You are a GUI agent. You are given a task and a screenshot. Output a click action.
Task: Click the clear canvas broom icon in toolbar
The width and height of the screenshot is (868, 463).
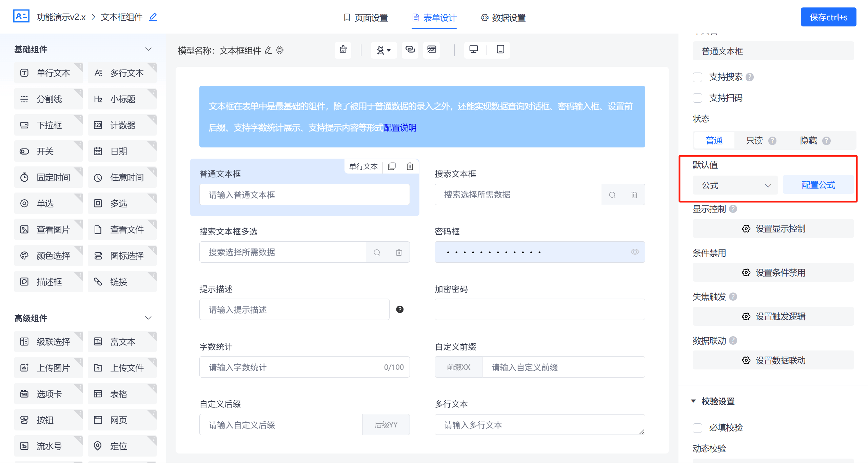click(x=343, y=50)
